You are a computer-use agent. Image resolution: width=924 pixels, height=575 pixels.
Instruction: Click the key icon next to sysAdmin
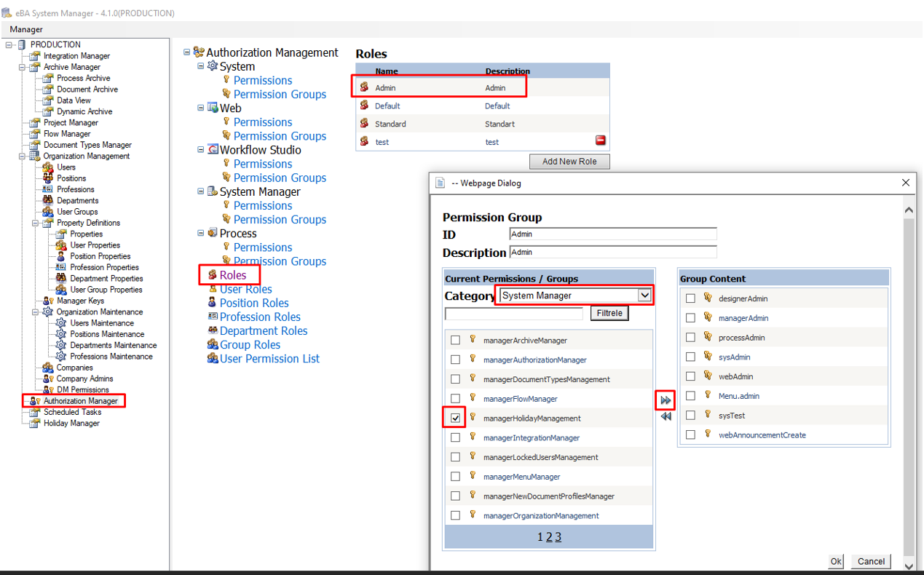[708, 357]
